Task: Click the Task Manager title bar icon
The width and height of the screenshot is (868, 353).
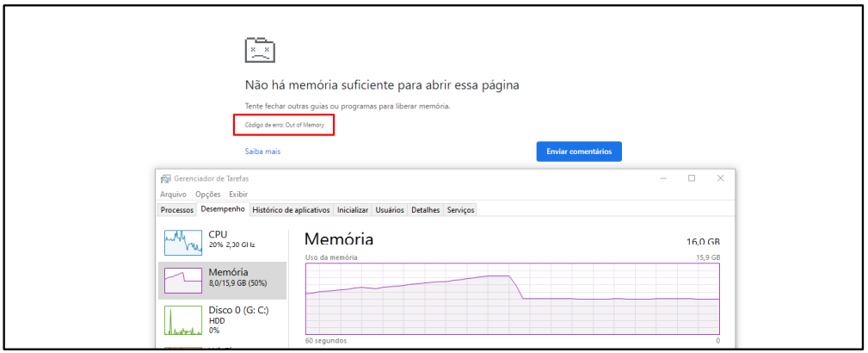Action: [x=165, y=178]
